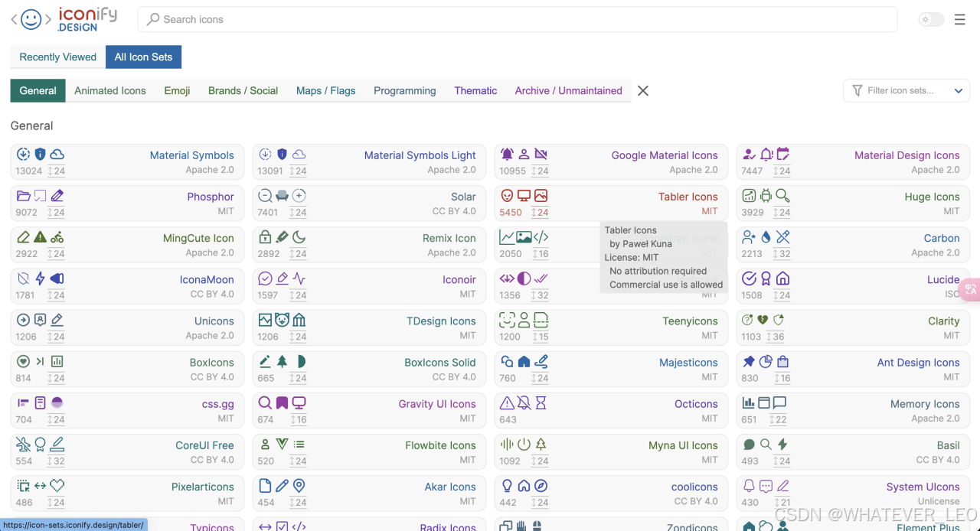Click the house icon in Majesticons card

tap(524, 361)
